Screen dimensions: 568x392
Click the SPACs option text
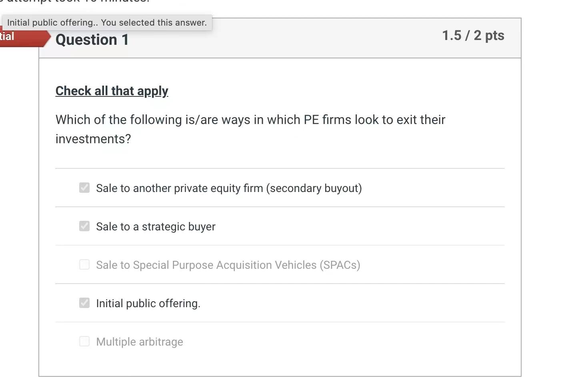pos(228,265)
